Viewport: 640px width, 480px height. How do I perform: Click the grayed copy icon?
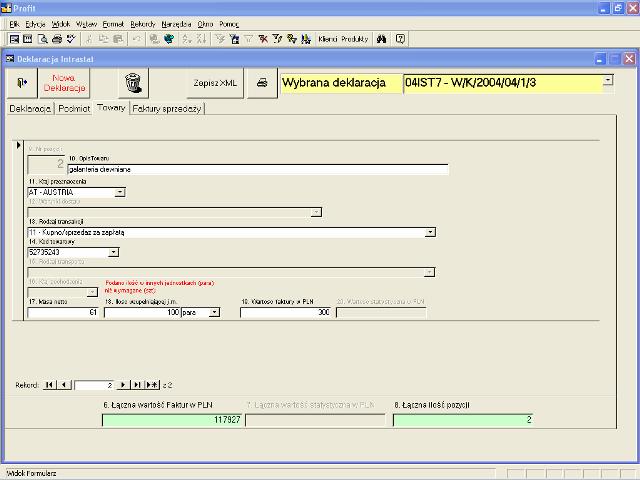pyautogui.click(x=103, y=39)
